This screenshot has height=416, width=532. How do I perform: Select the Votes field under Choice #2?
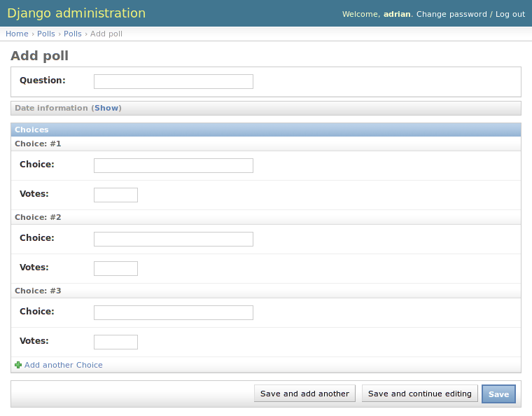[115, 268]
